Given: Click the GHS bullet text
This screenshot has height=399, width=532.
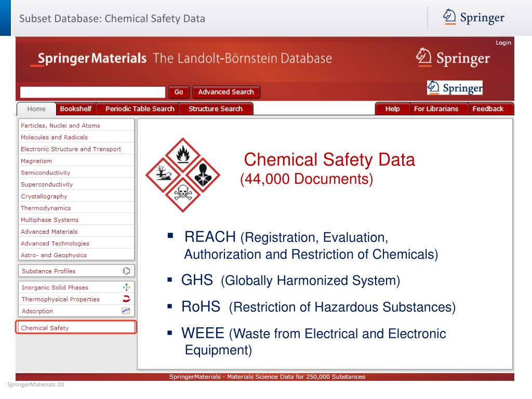Looking at the screenshot, I should click(x=290, y=280).
